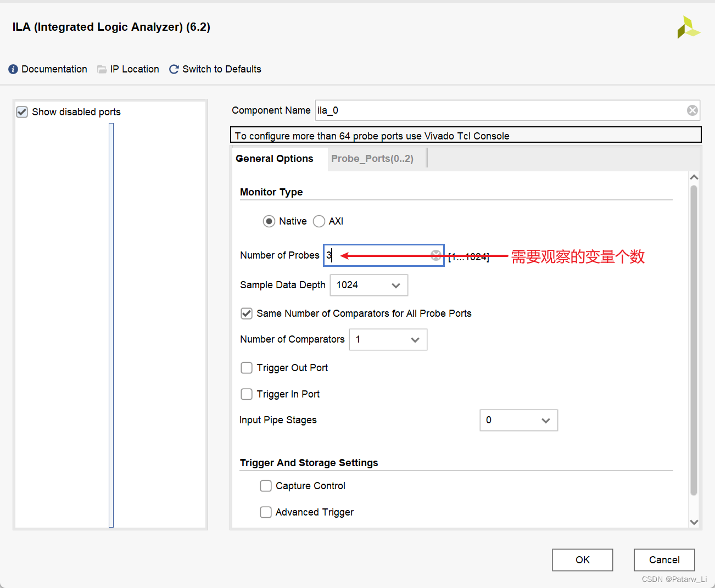The height and width of the screenshot is (588, 715).
Task: Select the AXI monitor type radio
Action: click(x=319, y=221)
